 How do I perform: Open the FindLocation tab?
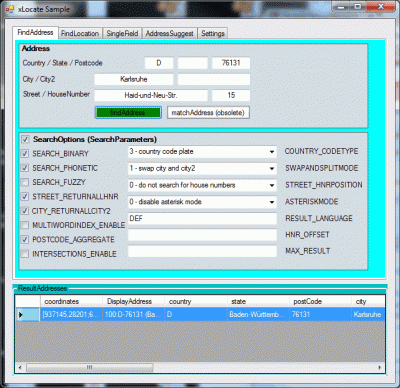point(80,34)
